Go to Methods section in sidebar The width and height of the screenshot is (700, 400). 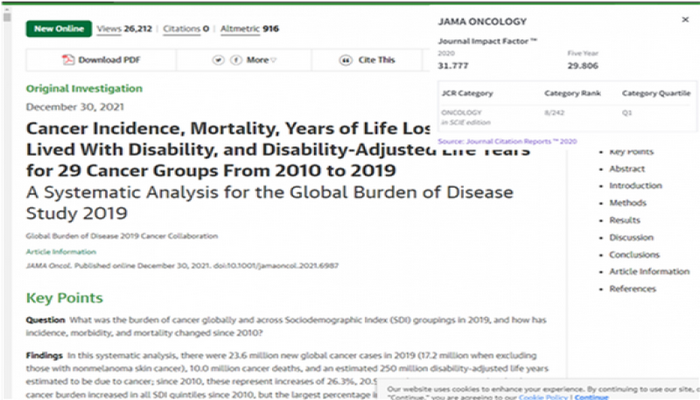click(627, 203)
